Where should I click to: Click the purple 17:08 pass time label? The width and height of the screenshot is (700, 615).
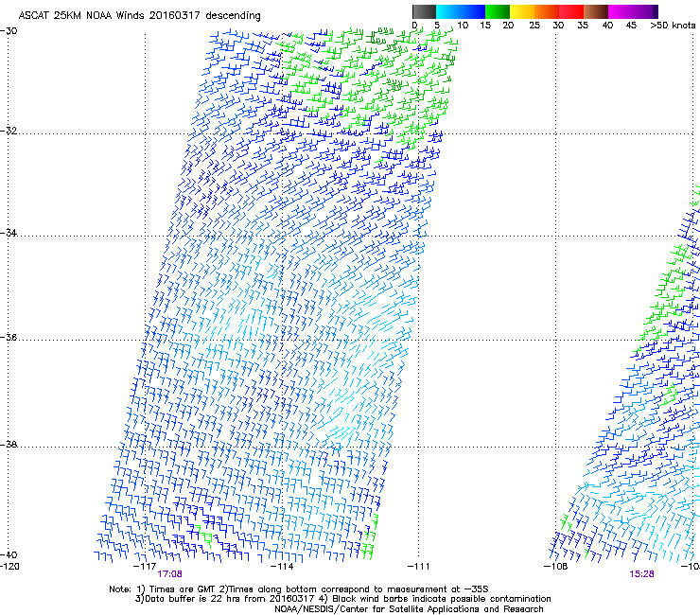(169, 574)
